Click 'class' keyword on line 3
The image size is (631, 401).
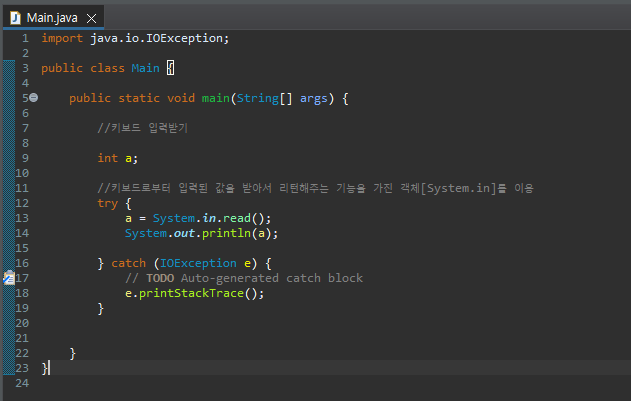107,68
